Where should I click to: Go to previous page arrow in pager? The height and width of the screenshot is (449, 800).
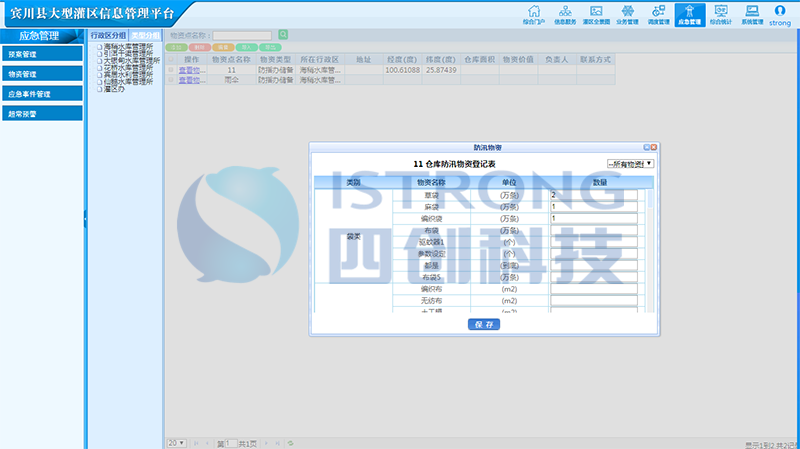(207, 443)
